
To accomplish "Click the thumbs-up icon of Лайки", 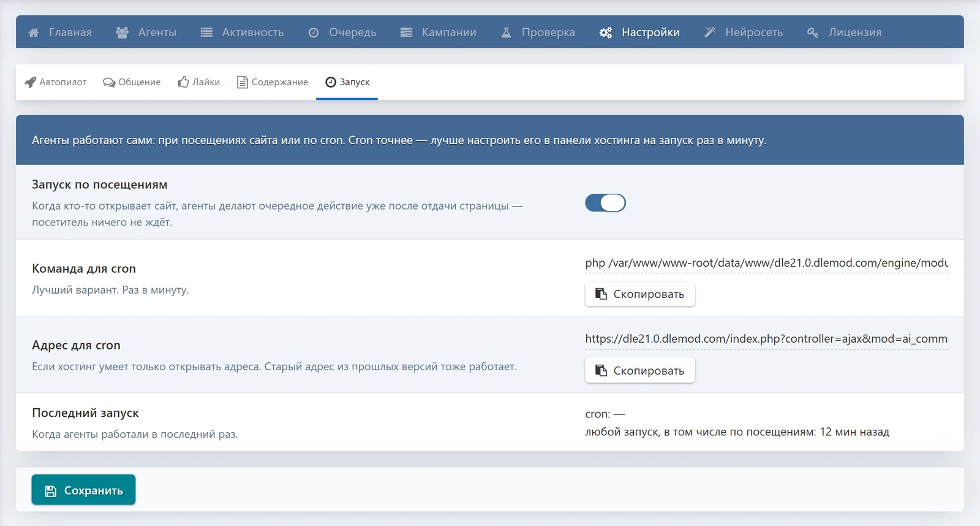I will 183,82.
